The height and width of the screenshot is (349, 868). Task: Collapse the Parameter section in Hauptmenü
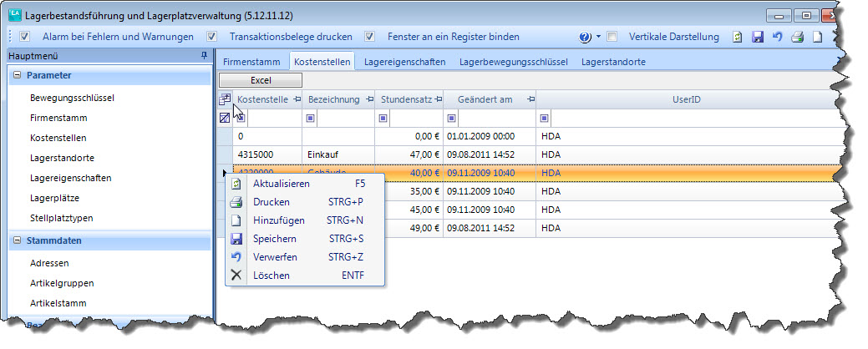tap(18, 75)
